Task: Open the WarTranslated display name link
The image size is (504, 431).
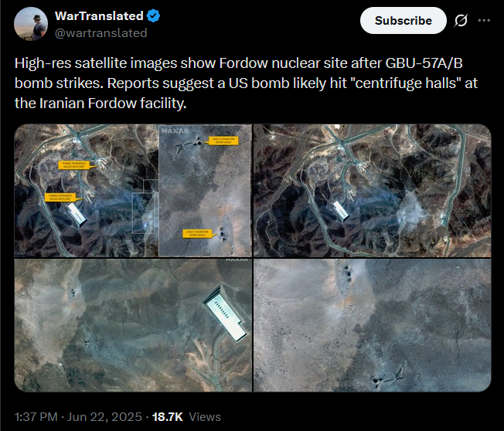Action: [99, 15]
